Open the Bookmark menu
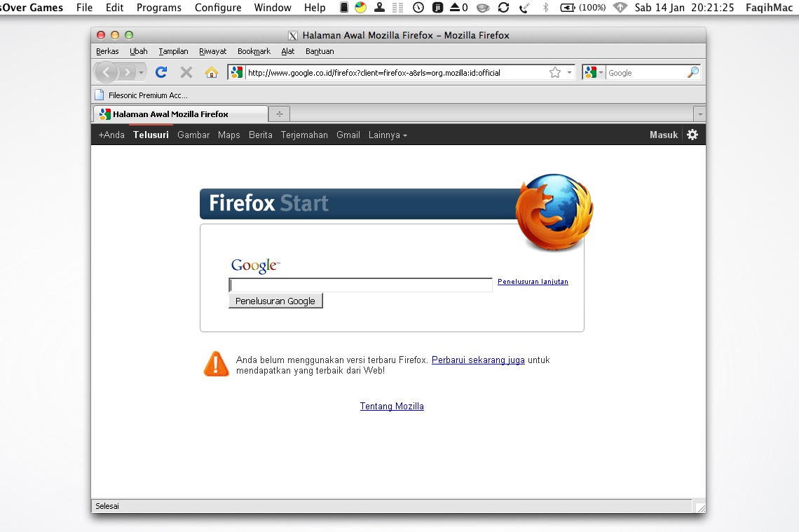 pyautogui.click(x=254, y=51)
